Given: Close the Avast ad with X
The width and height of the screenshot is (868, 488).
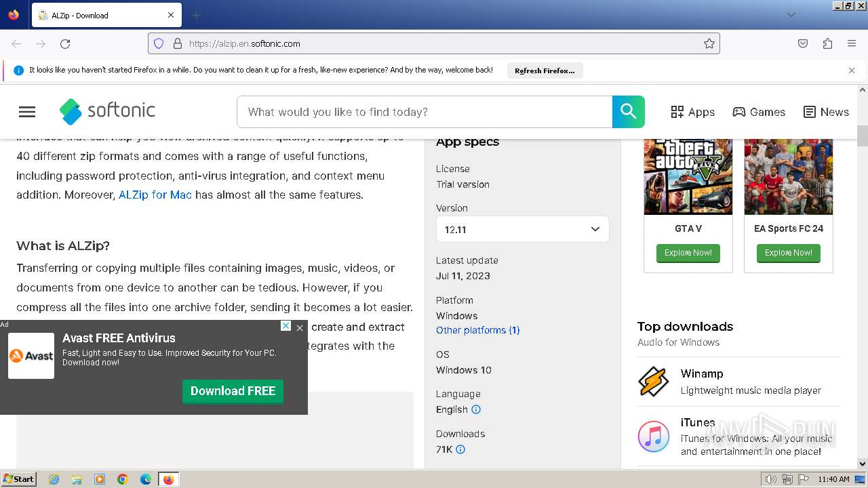Looking at the screenshot, I should click(300, 327).
